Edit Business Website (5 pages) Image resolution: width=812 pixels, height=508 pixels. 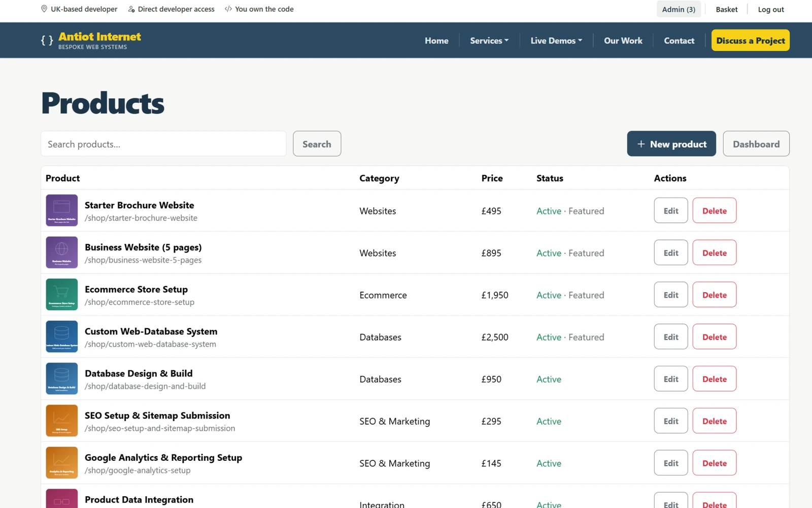point(671,252)
